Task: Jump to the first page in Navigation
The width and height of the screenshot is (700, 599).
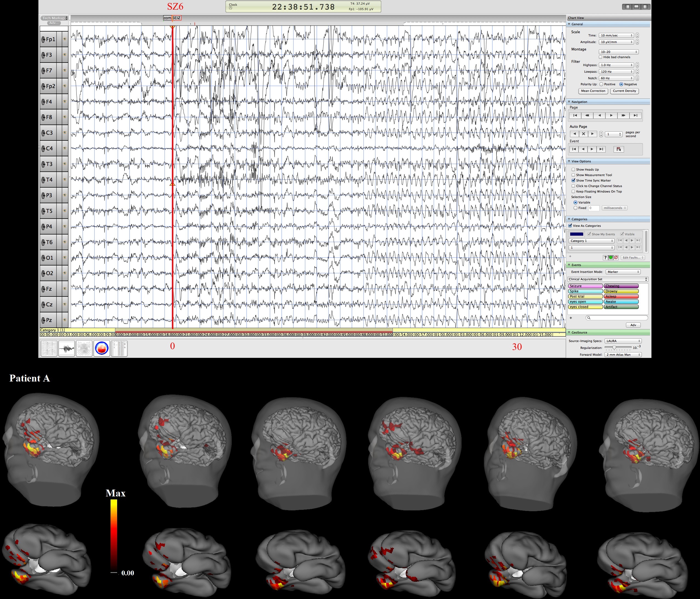Action: click(x=575, y=115)
